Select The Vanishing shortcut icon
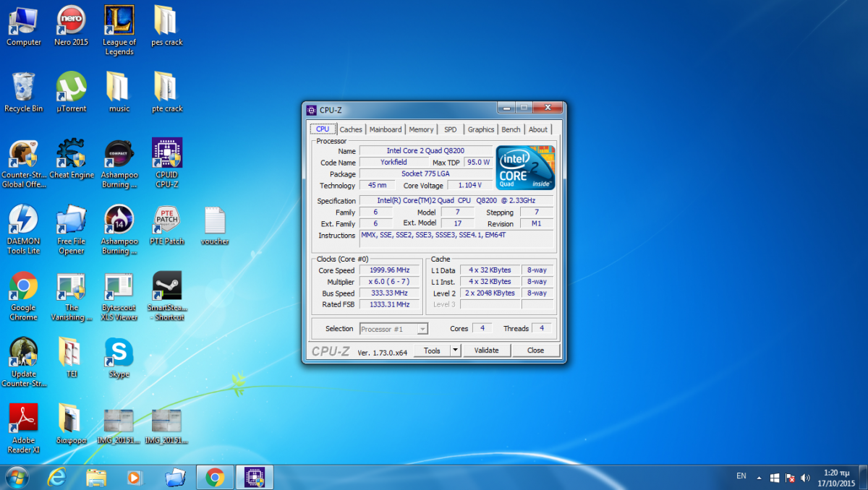 point(71,297)
